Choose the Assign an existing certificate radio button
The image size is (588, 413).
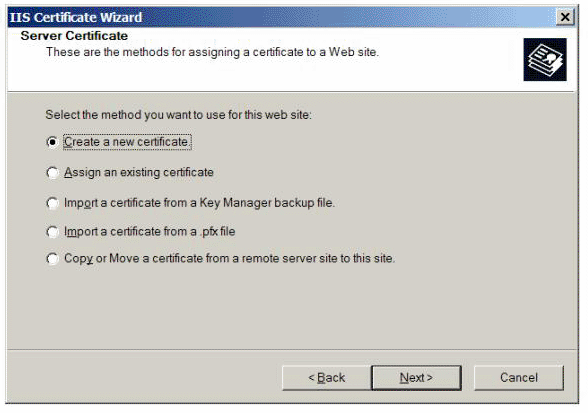pos(52,173)
